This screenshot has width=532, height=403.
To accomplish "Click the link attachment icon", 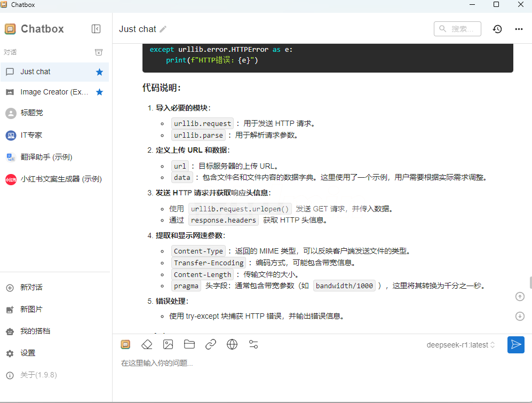I will pyautogui.click(x=211, y=344).
